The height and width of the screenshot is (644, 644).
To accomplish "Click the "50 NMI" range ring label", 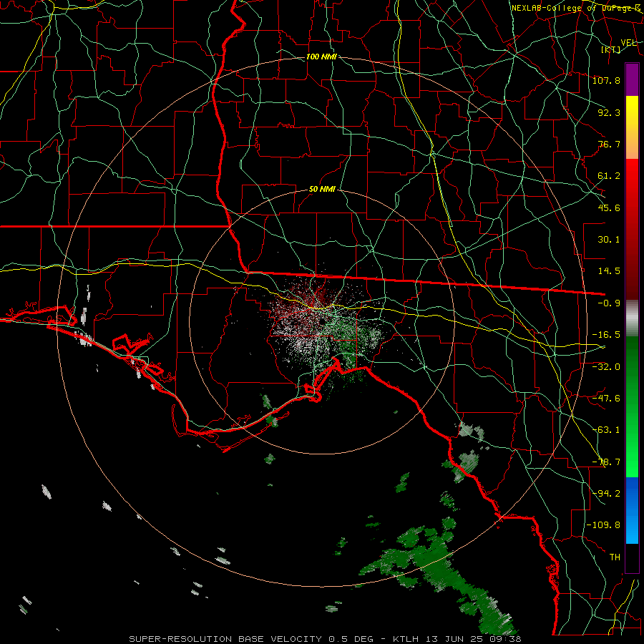I will tap(322, 190).
